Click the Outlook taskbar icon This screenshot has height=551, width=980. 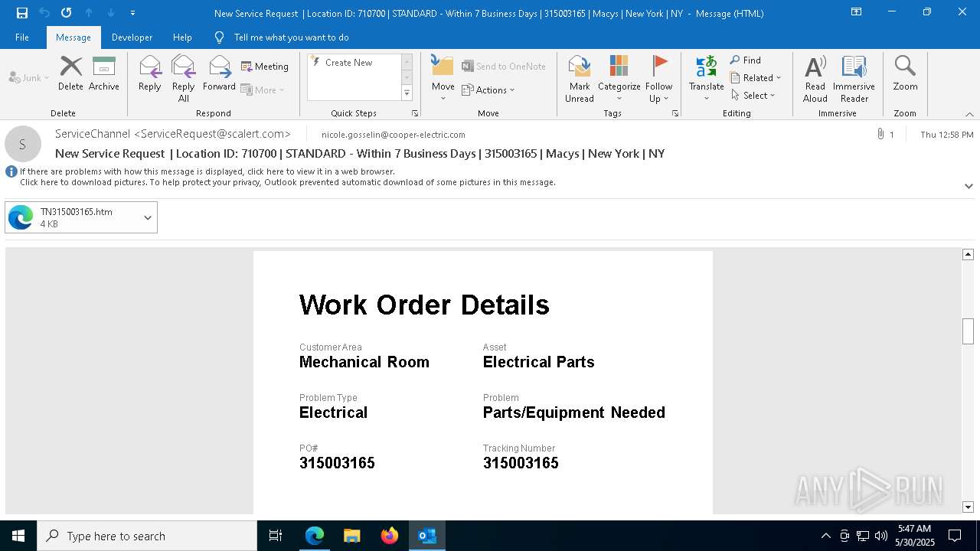pyautogui.click(x=427, y=536)
